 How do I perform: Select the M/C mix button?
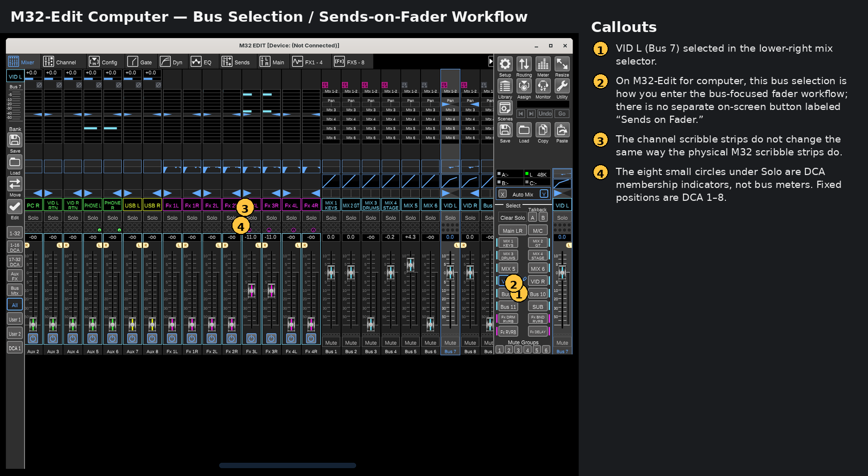click(x=538, y=230)
